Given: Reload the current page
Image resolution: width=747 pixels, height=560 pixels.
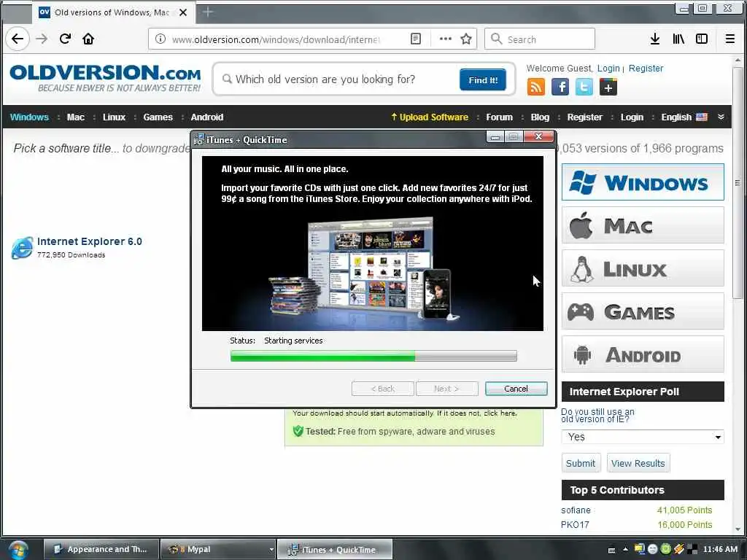Looking at the screenshot, I should click(65, 39).
